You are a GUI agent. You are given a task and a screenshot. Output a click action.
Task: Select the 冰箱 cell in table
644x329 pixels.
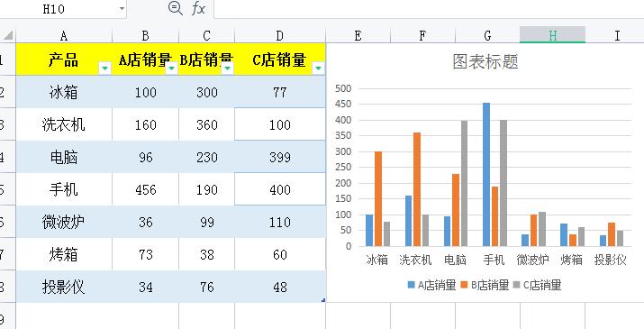click(x=64, y=92)
